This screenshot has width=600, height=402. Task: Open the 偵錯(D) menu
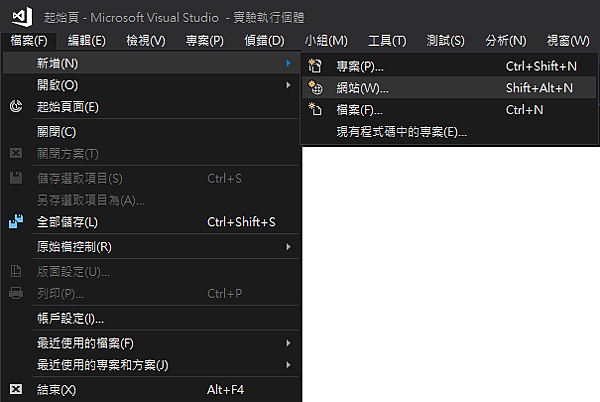tap(264, 41)
